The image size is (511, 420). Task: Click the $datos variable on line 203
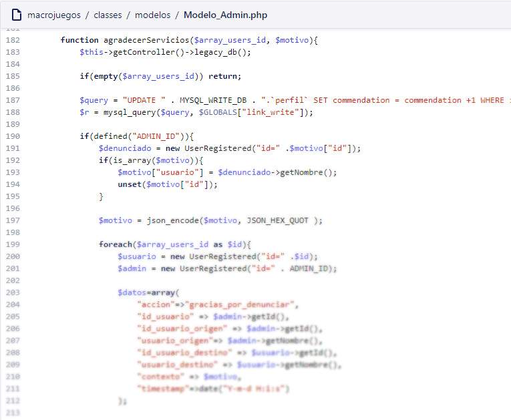tap(132, 292)
